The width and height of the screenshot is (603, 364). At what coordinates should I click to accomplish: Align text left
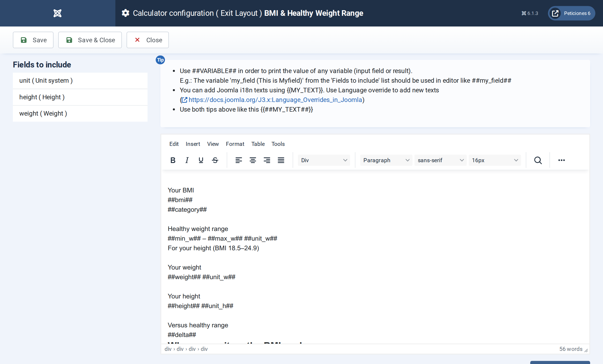coord(239,160)
